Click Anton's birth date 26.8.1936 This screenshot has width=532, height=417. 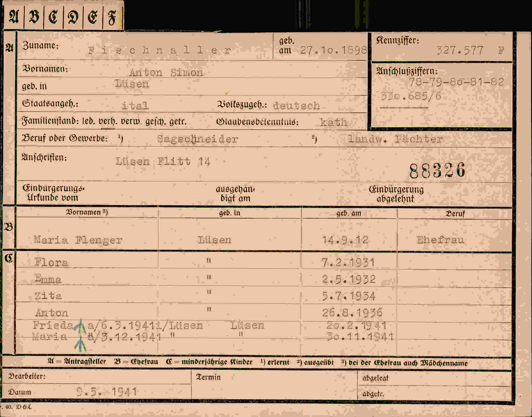(x=352, y=313)
